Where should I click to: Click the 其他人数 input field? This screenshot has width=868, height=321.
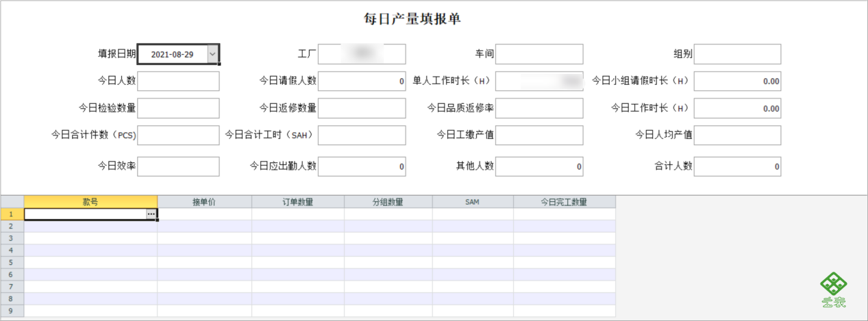coord(539,166)
